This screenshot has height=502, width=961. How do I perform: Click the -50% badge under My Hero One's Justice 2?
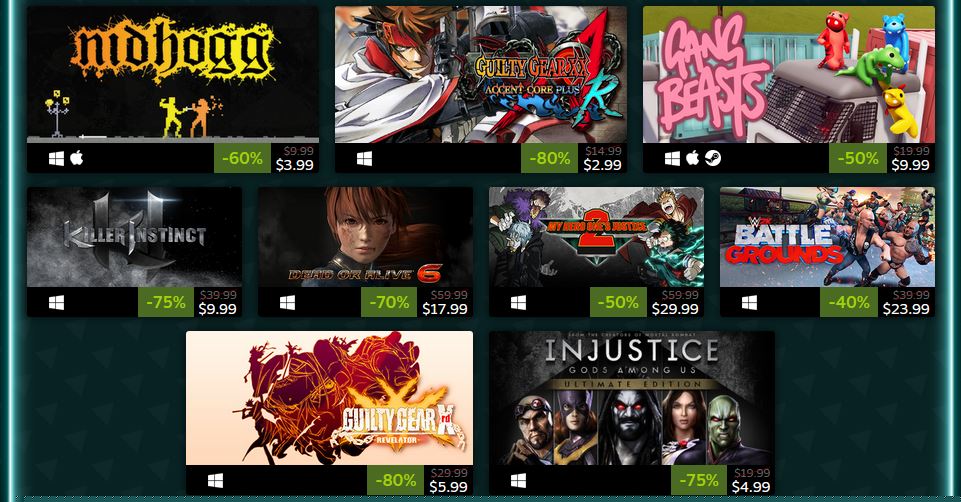coord(618,302)
